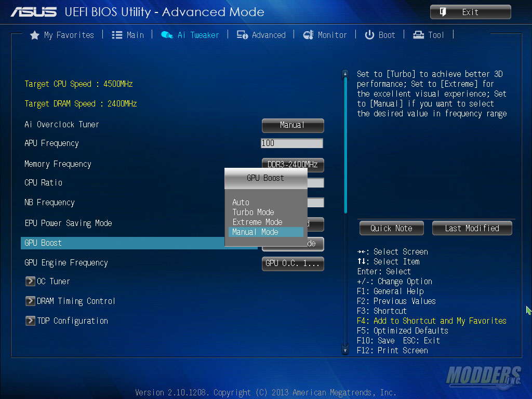Viewport: 532px width, 399px height.
Task: Open the Tool section icon
Action: tap(418, 35)
